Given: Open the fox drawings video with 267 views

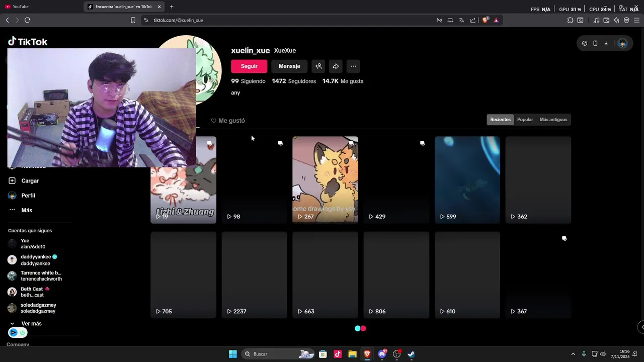Looking at the screenshot, I should click(325, 179).
